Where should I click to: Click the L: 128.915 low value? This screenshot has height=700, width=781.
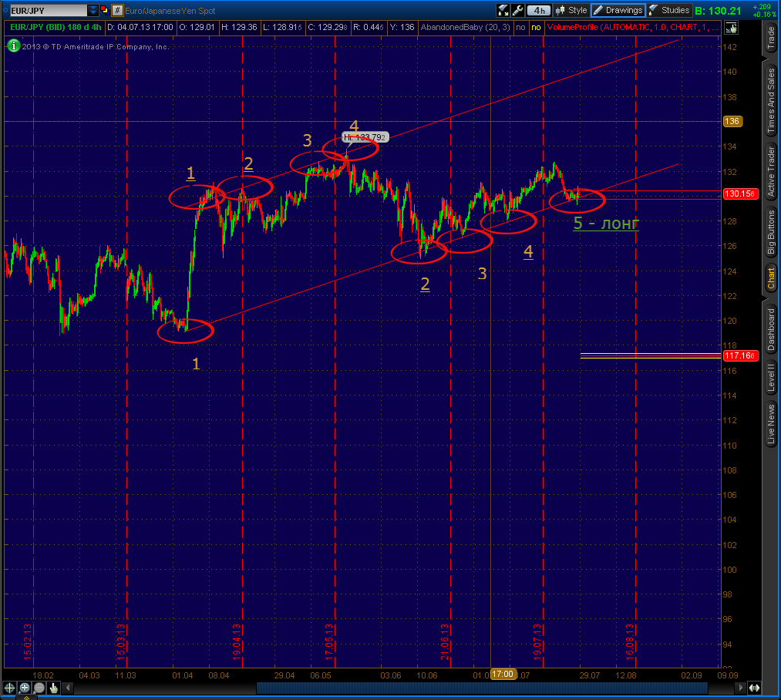[282, 27]
